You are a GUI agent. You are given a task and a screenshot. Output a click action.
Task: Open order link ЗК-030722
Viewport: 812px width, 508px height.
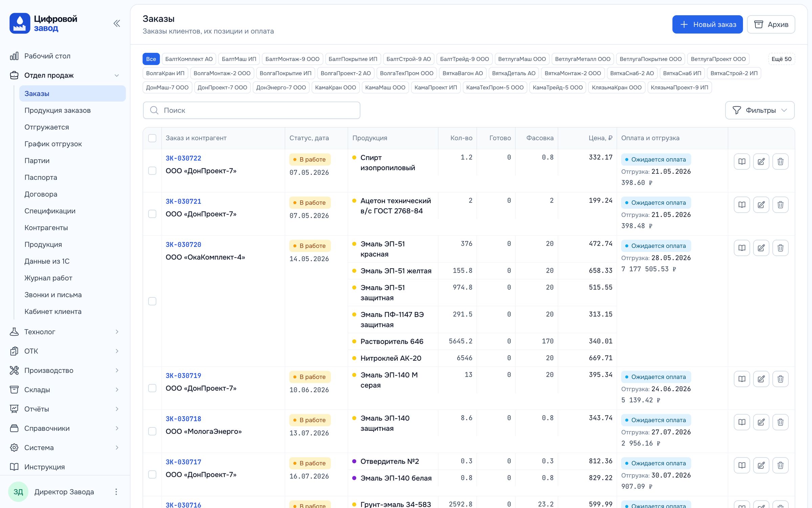(183, 158)
